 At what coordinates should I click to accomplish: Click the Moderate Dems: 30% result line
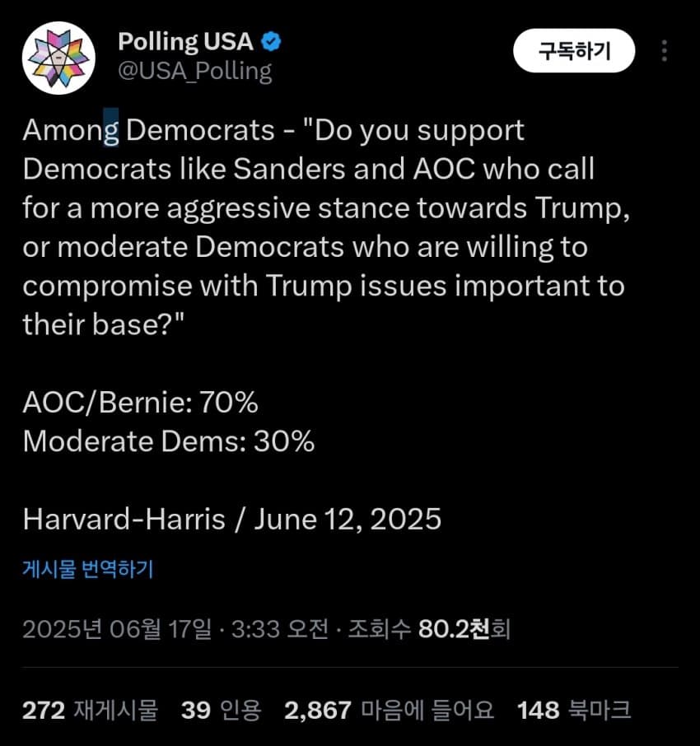click(169, 441)
